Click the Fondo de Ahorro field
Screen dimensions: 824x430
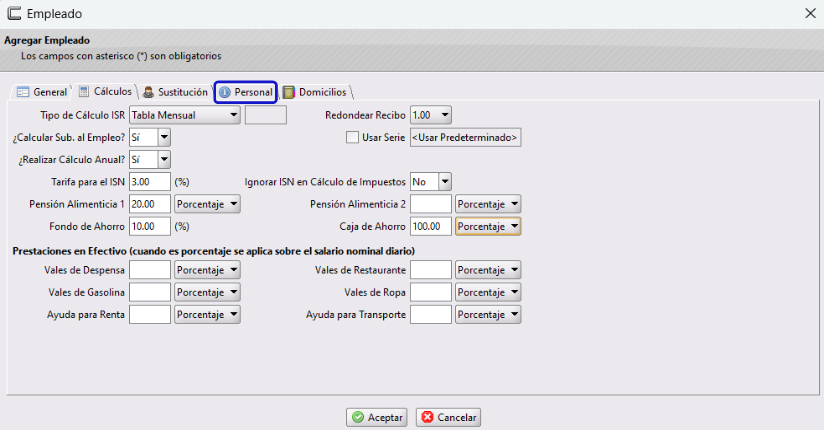pyautogui.click(x=150, y=227)
